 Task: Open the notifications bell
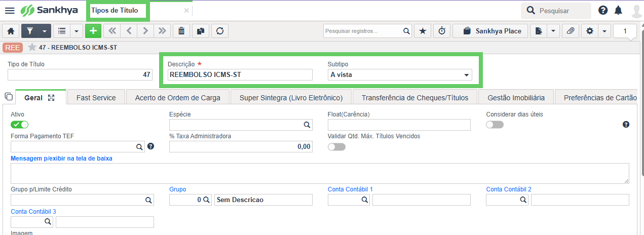tap(618, 10)
